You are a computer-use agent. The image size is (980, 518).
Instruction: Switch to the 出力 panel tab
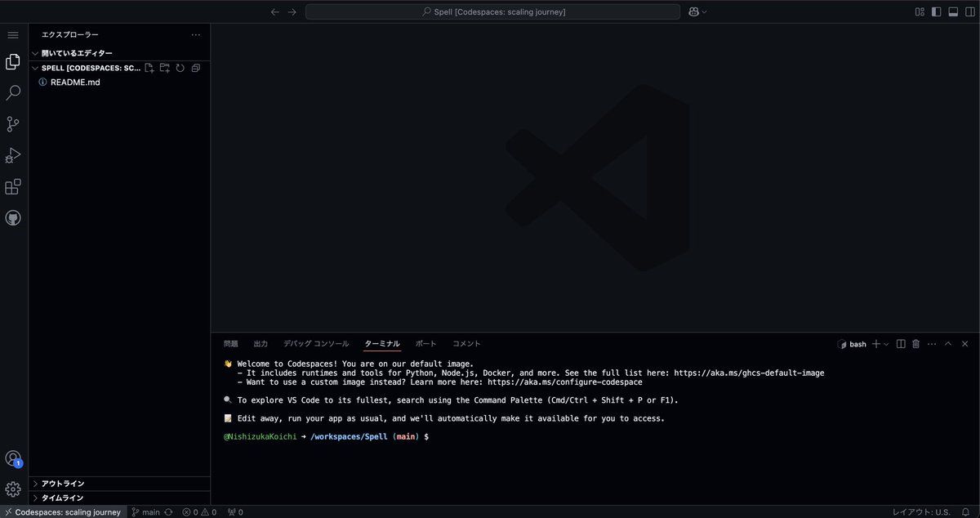click(x=261, y=344)
